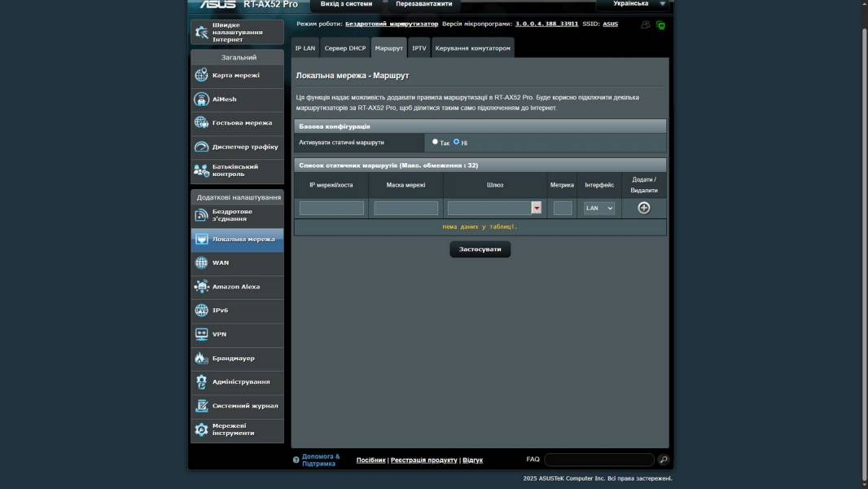Image resolution: width=868 pixels, height=489 pixels.
Task: Select the 'Так' radio button for static routes
Action: point(435,142)
